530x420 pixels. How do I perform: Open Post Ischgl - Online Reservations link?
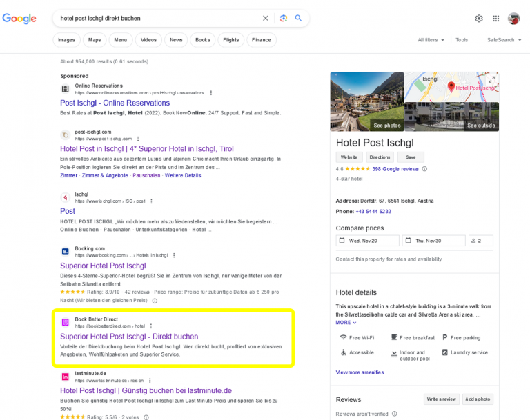tap(115, 103)
